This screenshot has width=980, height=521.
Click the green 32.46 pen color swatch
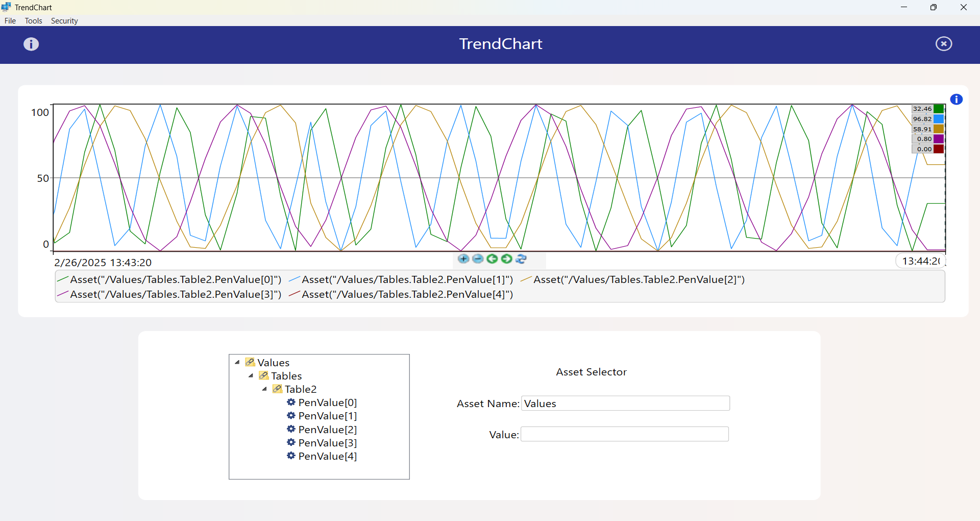tap(938, 109)
